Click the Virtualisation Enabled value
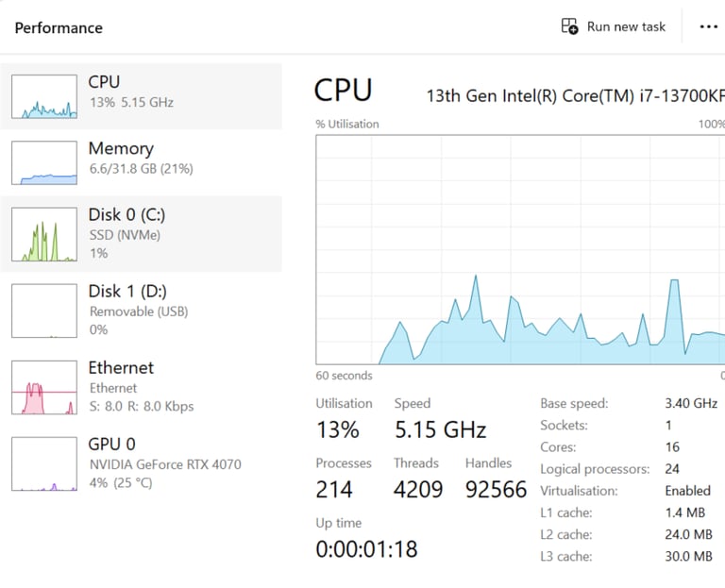Screen dimensions: 725x588 [x=687, y=491]
